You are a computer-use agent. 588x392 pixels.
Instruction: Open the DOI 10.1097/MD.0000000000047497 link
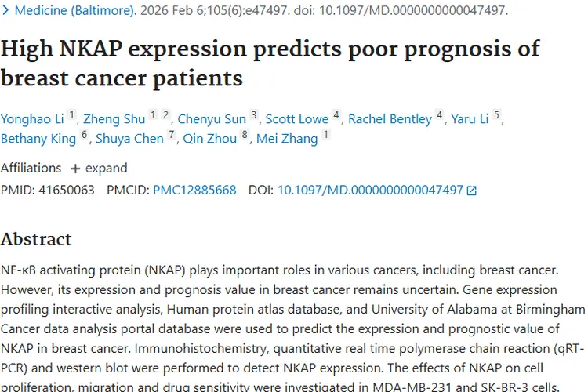click(370, 190)
